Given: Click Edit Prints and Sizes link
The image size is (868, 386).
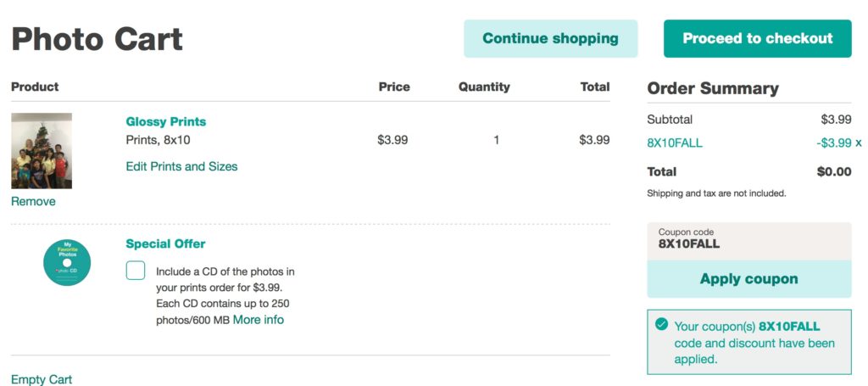Looking at the screenshot, I should click(181, 166).
